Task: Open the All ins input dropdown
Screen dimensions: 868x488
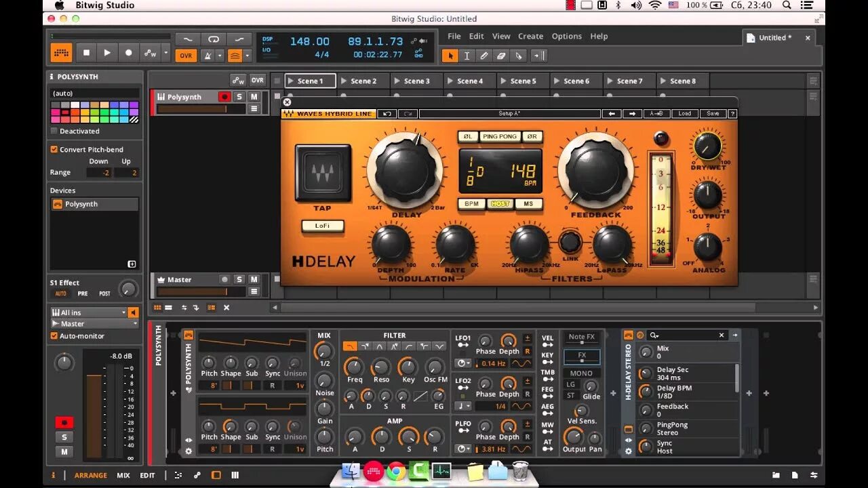Action: coord(89,312)
